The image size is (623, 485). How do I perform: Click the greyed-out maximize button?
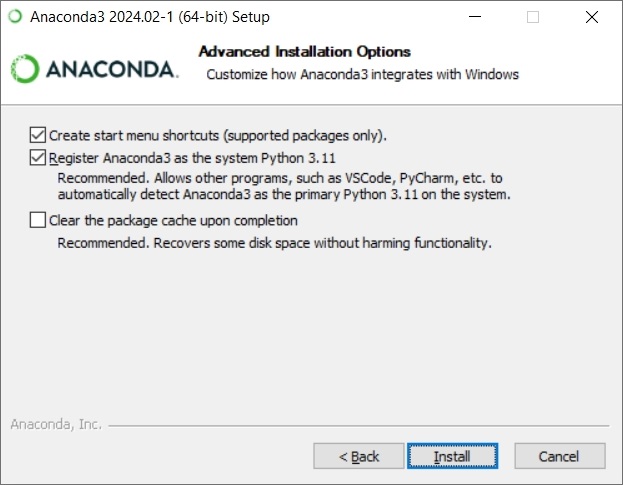pos(533,17)
